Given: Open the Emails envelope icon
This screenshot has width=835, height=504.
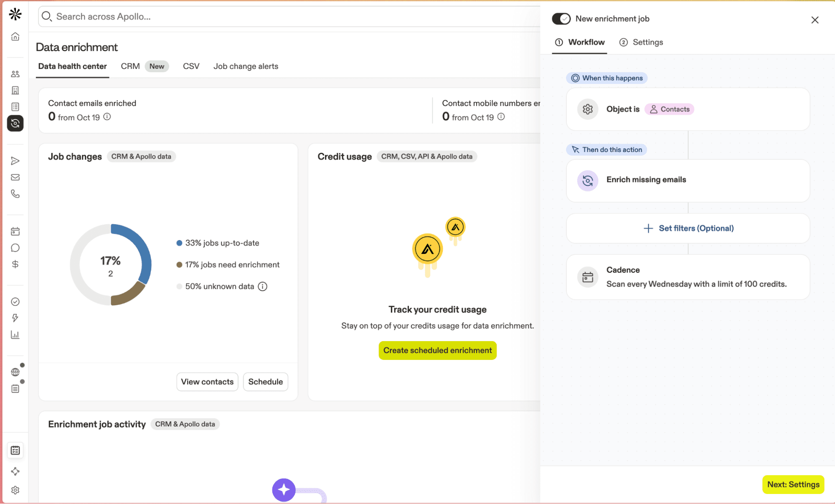Looking at the screenshot, I should [15, 177].
